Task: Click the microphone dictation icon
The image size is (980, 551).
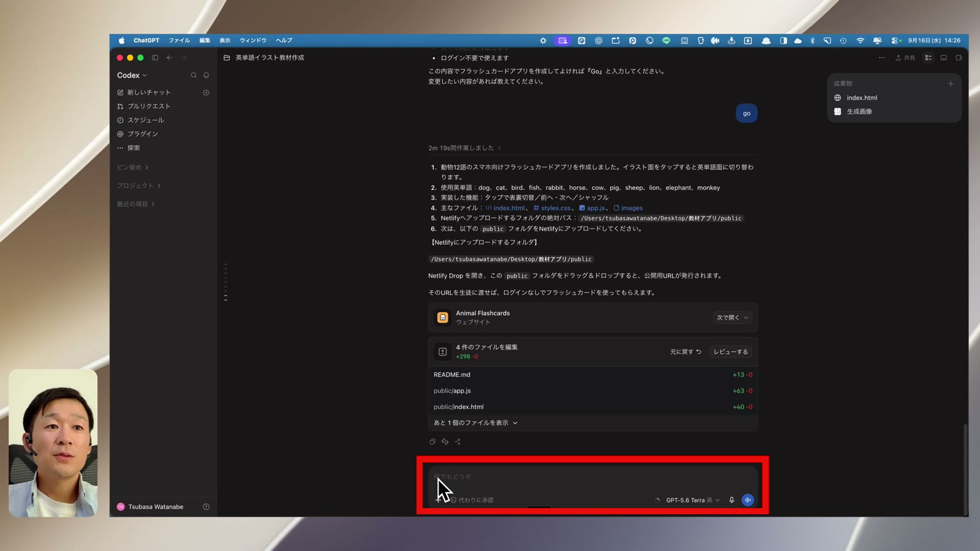Action: 732,500
